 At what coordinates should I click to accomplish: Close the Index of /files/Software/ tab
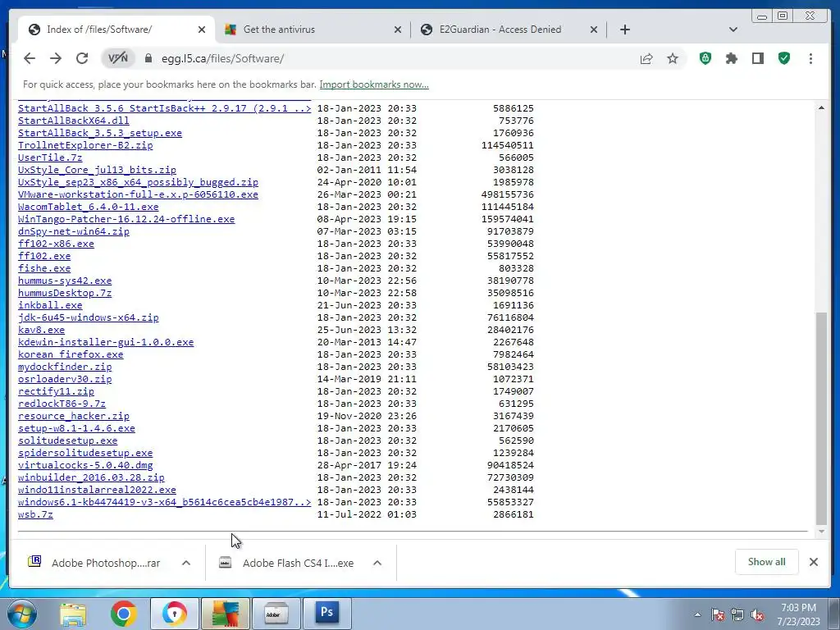tap(202, 30)
